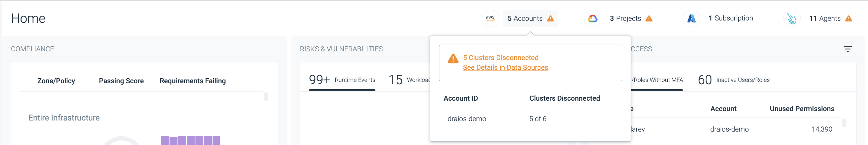Viewport: 868px width, 145px height.
Task: Switch to the 15 Workloads tab
Action: pos(409,80)
